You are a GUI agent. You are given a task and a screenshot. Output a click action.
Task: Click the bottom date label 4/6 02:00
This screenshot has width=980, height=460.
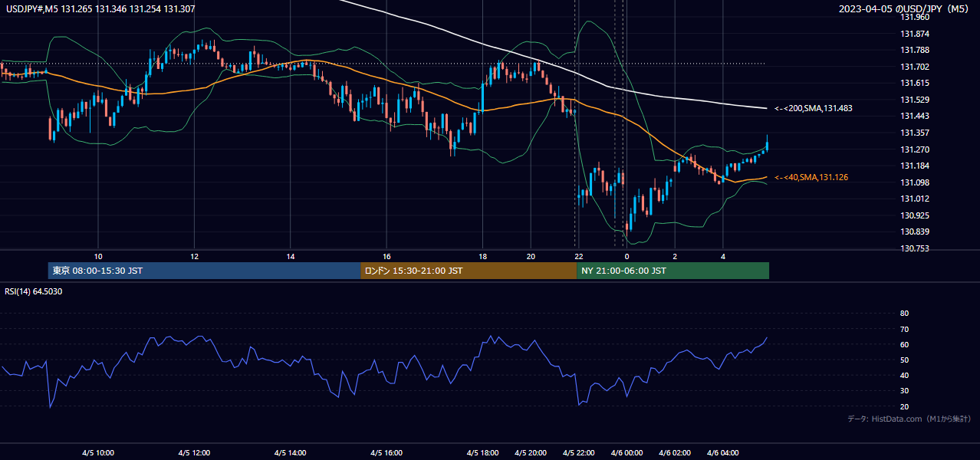(x=675, y=453)
